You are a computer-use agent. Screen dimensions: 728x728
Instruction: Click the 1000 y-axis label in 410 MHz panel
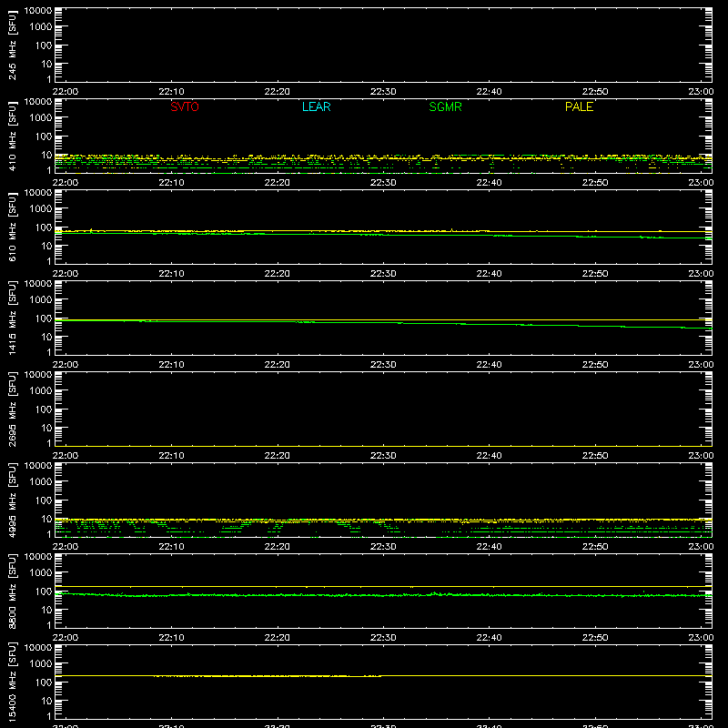pos(41,118)
